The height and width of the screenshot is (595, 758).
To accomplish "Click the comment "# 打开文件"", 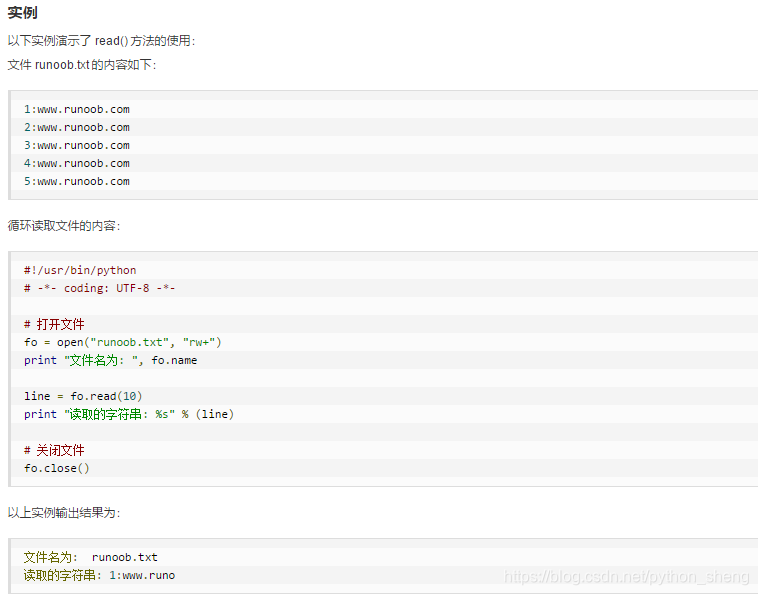I will (x=54, y=324).
